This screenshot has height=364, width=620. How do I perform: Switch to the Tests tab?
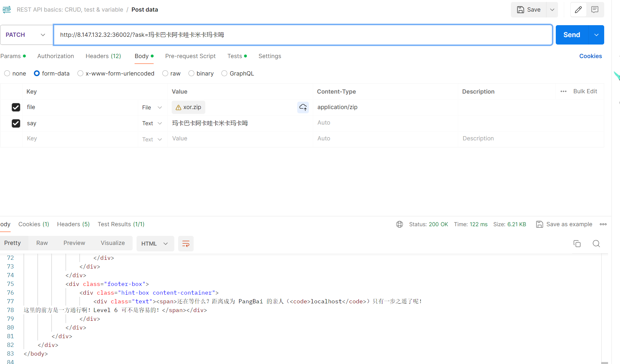(x=237, y=56)
